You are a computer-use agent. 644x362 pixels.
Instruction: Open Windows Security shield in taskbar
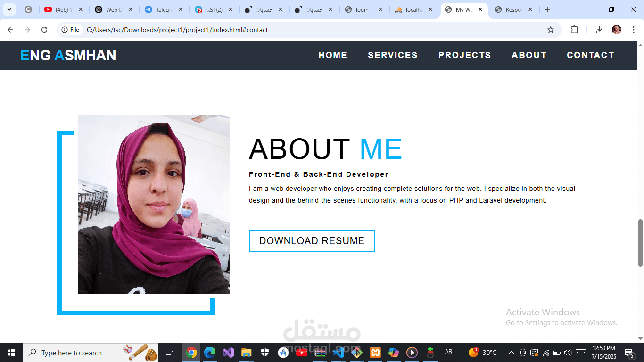coord(265,353)
